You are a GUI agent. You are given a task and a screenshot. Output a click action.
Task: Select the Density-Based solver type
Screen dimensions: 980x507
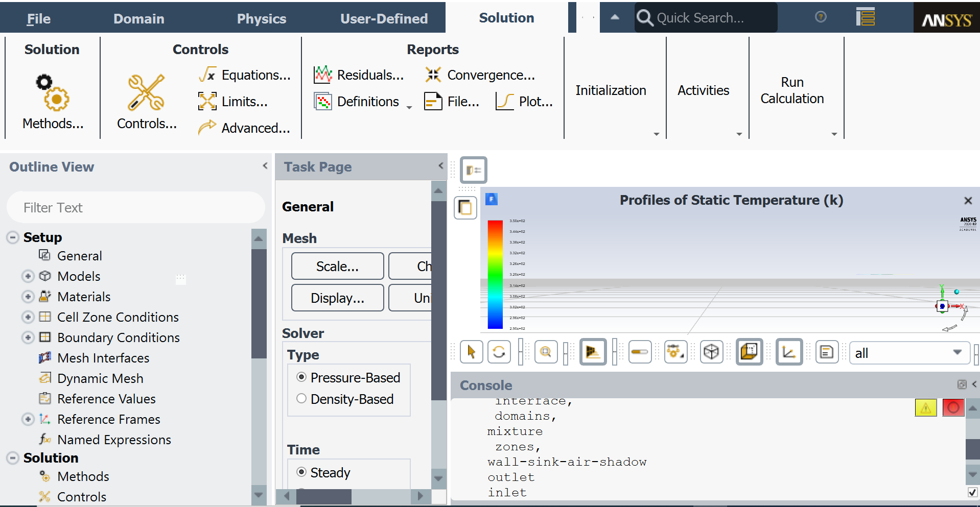[301, 399]
